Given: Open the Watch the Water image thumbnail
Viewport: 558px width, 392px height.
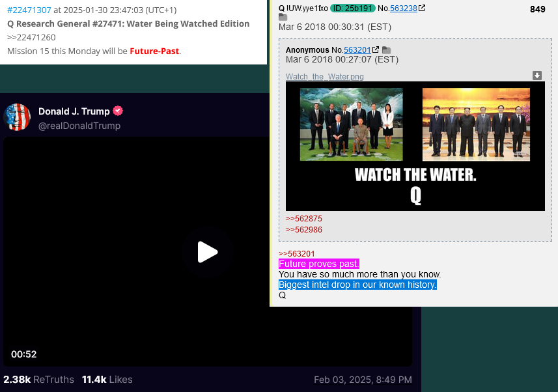Looking at the screenshot, I should point(415,146).
